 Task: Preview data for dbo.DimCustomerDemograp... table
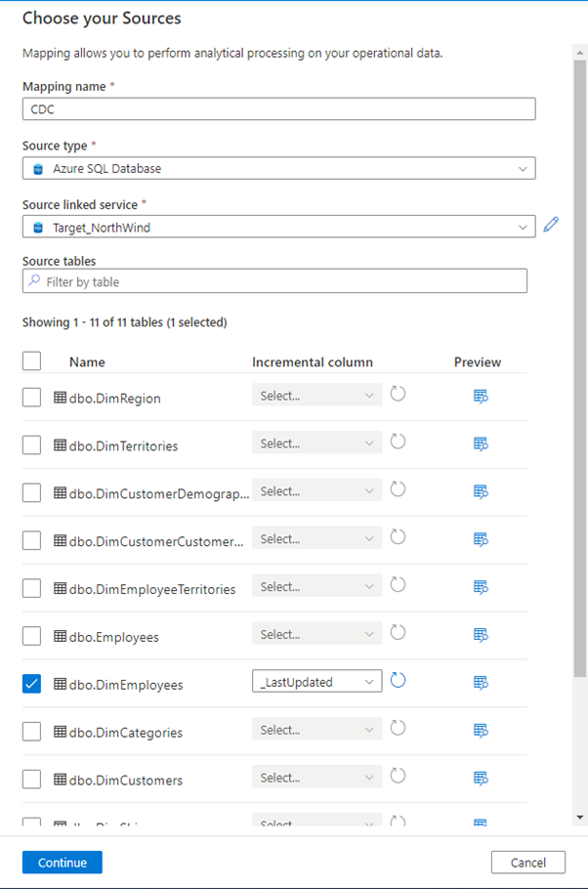(x=481, y=491)
